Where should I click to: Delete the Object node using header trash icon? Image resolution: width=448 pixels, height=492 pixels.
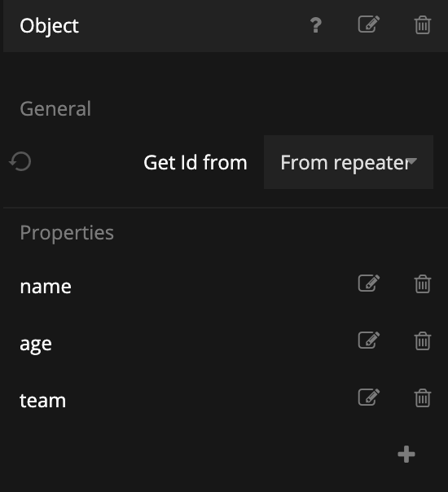pos(423,24)
